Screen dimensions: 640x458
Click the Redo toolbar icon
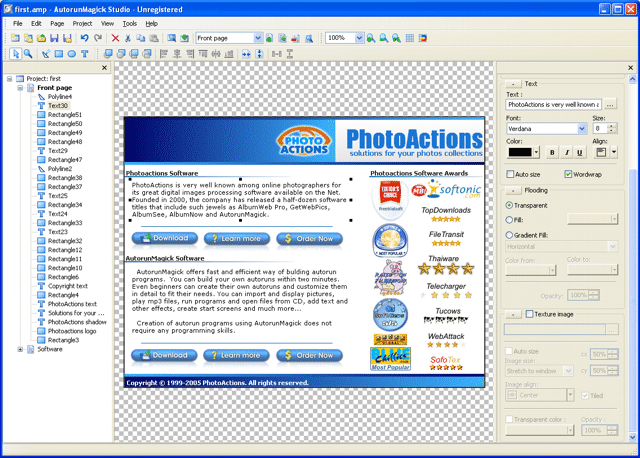coord(98,38)
